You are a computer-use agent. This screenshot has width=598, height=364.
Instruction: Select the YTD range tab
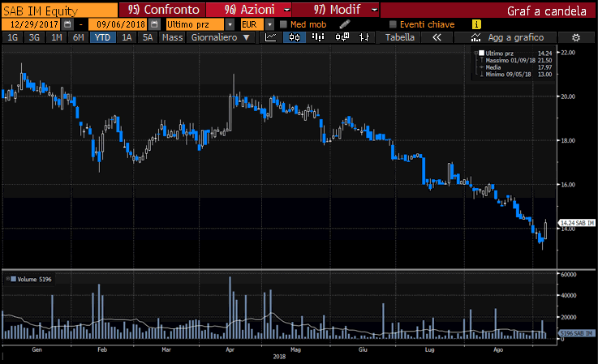pos(102,37)
